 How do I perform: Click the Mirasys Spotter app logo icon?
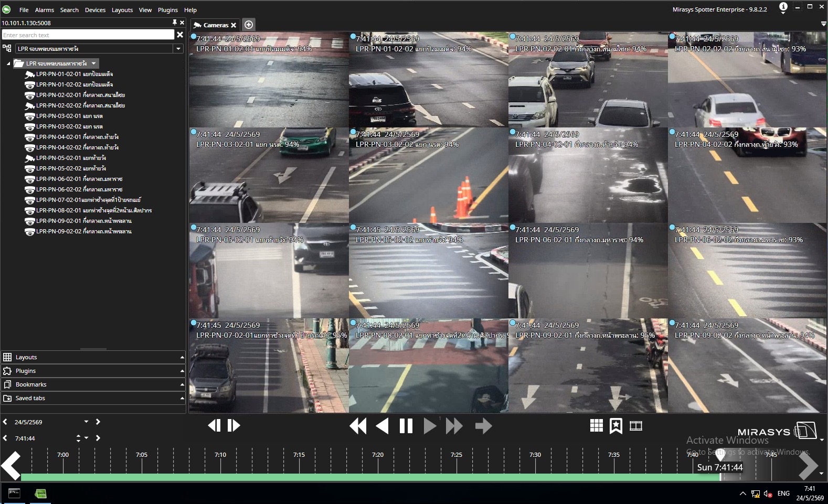[6, 9]
